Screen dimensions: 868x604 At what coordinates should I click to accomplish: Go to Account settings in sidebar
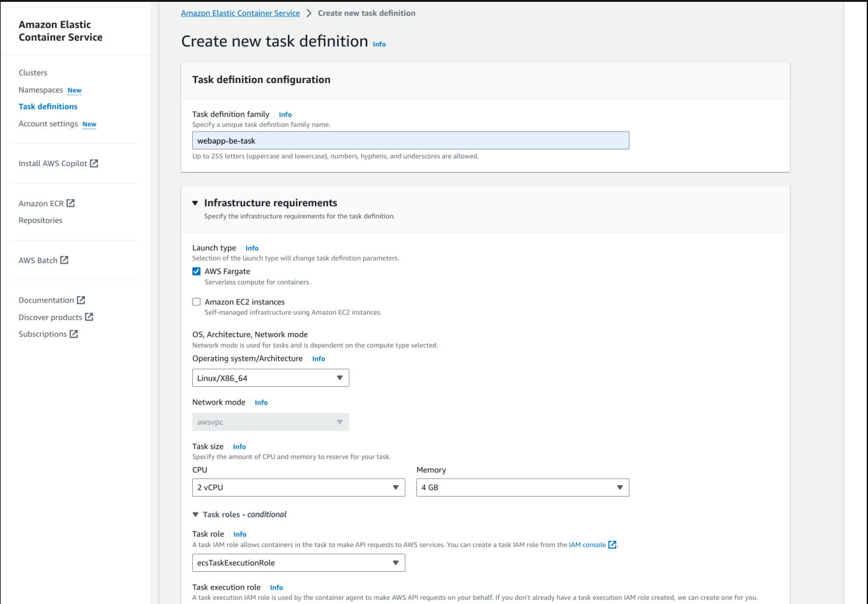[x=48, y=124]
